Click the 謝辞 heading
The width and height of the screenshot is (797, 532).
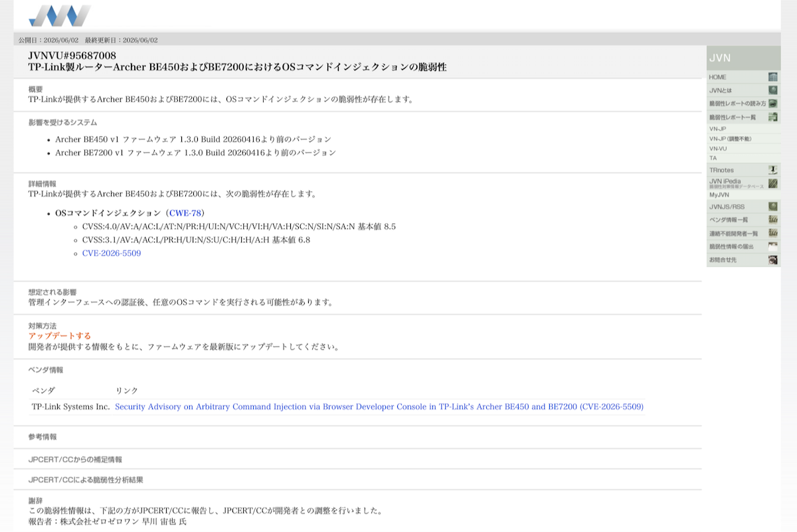coord(36,501)
